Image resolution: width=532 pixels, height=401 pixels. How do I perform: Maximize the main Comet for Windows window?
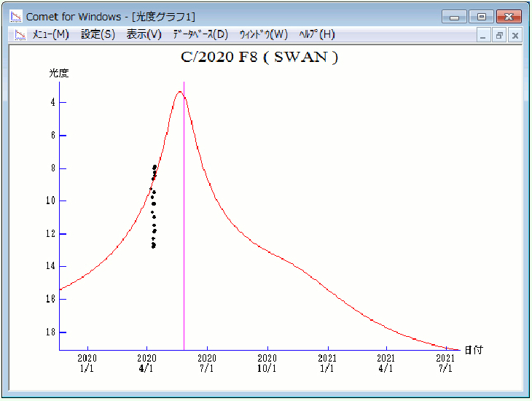point(481,16)
